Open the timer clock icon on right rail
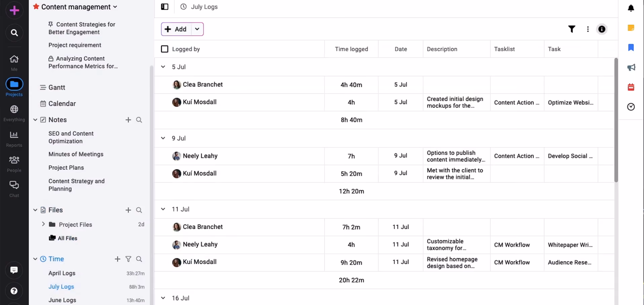The height and width of the screenshot is (305, 644). point(631,107)
